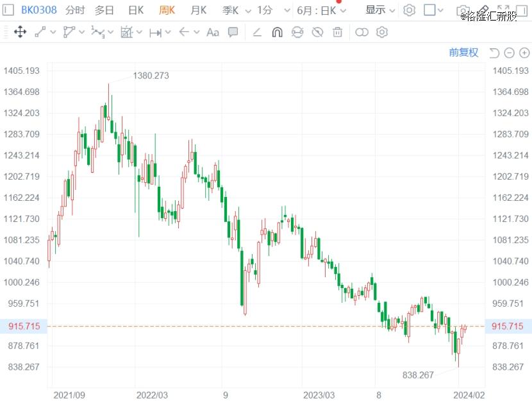This screenshot has height=401, width=532.
Task: Switch to the 月K monthly chart tab
Action: coord(199,10)
